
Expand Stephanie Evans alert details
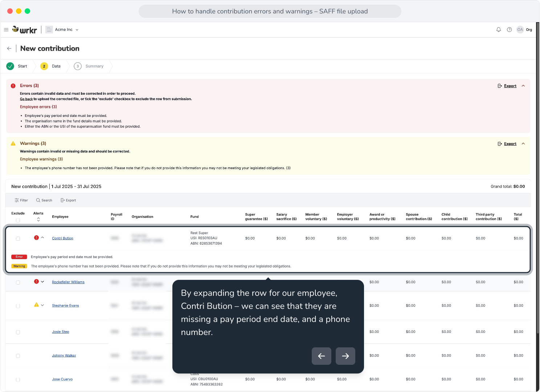pos(42,305)
